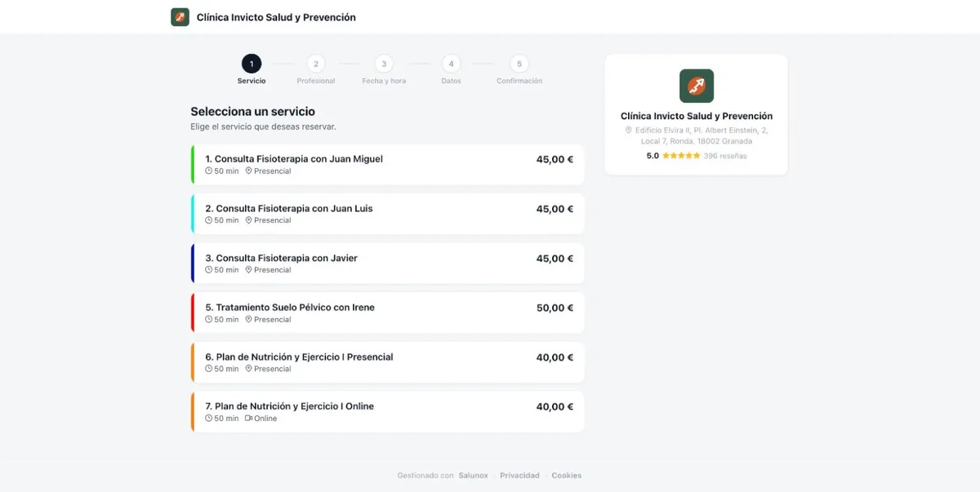980x492 pixels.
Task: Click the 50,00 € price for Suelo Pélvico
Action: pos(555,308)
